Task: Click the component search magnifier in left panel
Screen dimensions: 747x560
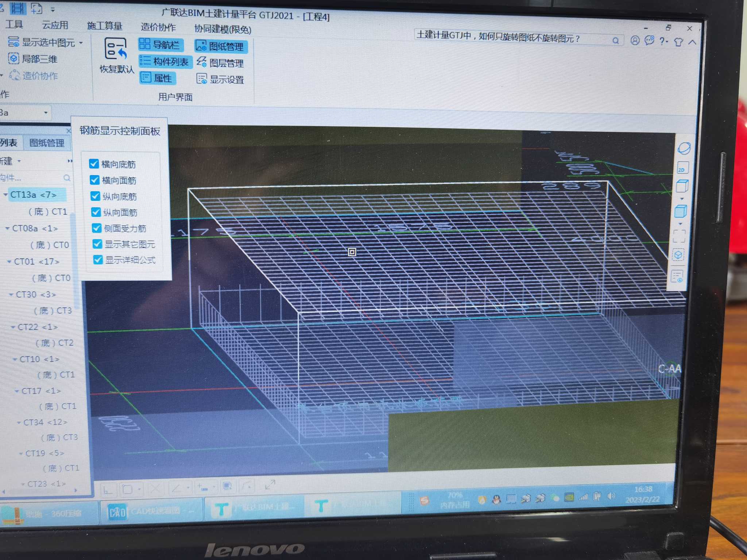Action: click(67, 178)
